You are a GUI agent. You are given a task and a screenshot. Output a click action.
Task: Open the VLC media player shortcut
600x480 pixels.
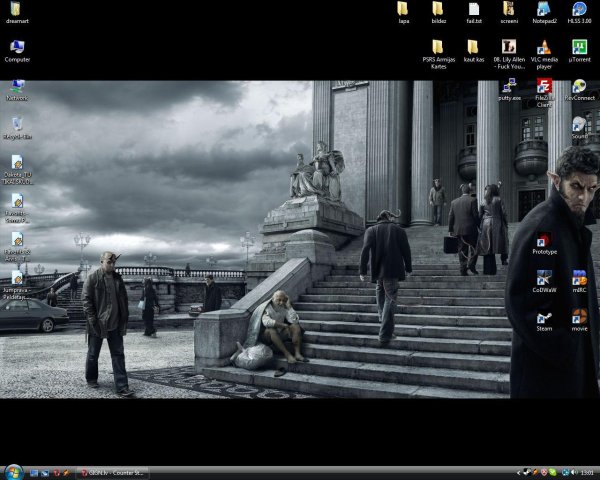543,47
